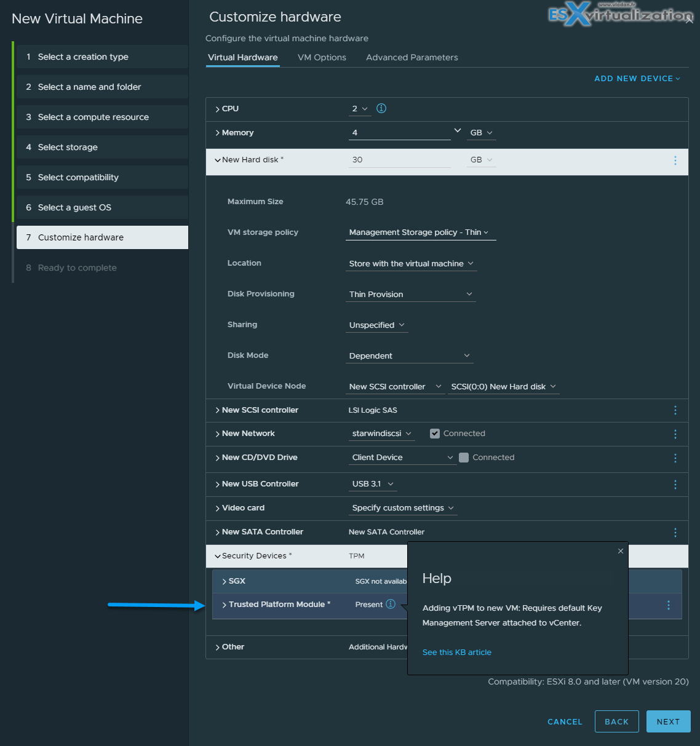This screenshot has width=700, height=746.
Task: Open New Network actions menu
Action: point(675,434)
